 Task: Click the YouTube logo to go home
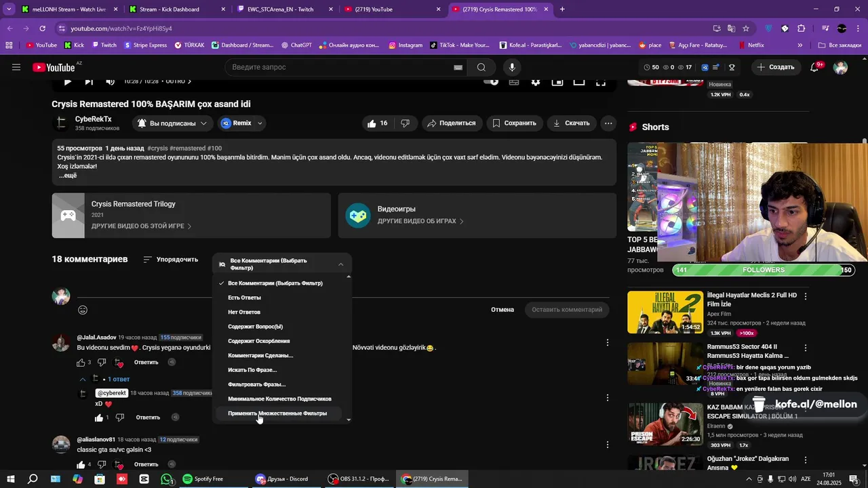[54, 67]
